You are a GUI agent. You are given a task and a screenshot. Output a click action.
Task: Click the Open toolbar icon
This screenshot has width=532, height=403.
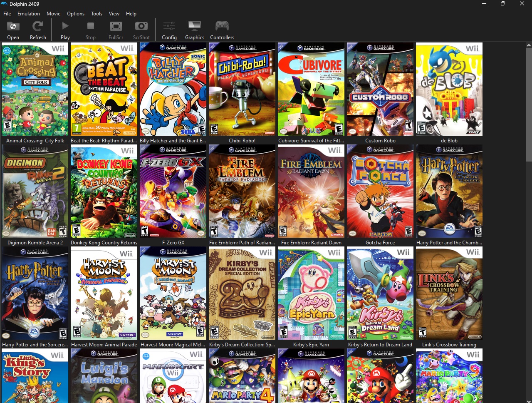coord(13,27)
